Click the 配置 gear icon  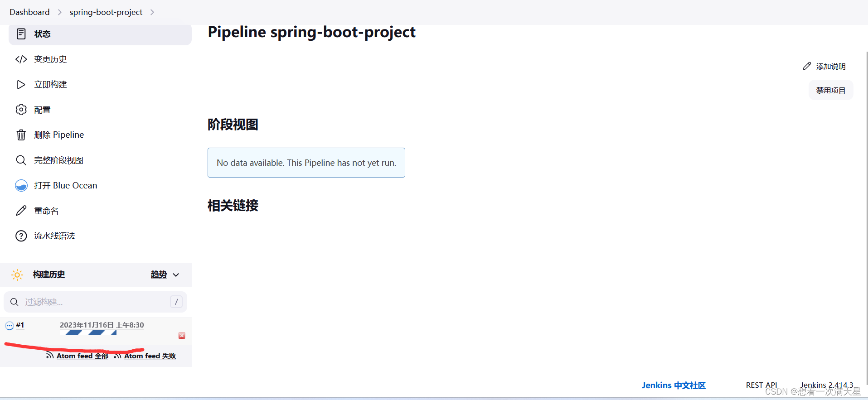click(21, 110)
